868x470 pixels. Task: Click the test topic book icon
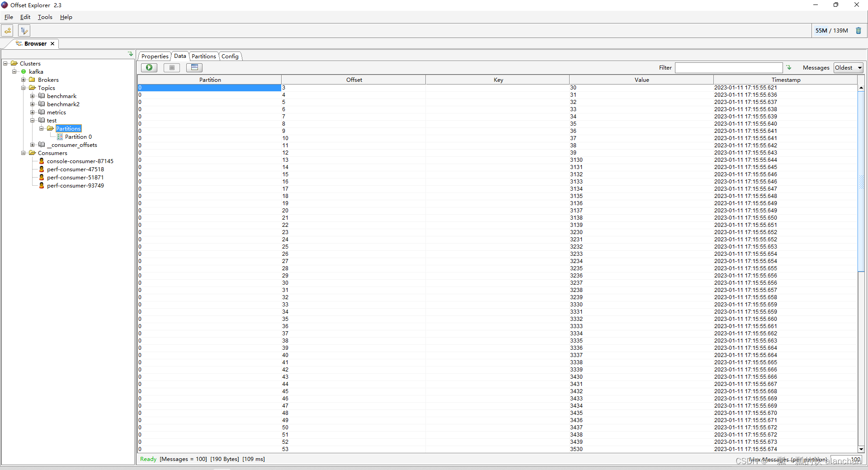42,121
